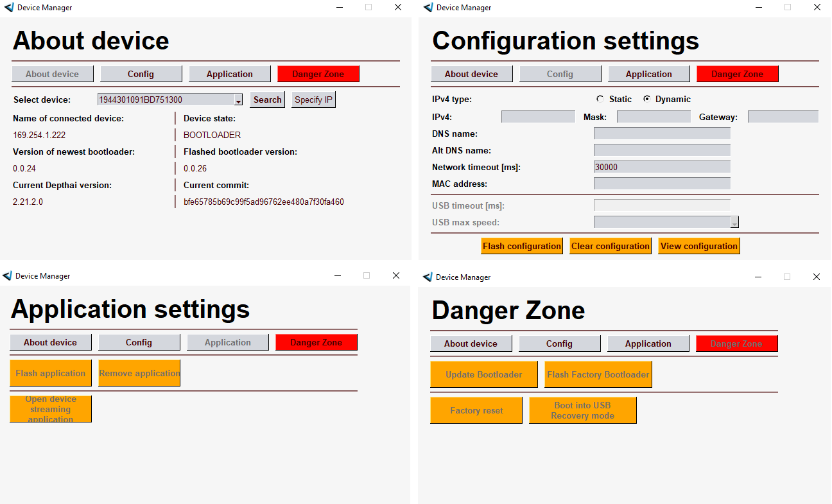The width and height of the screenshot is (832, 504).
Task: Focus the DNS name text field
Action: point(661,134)
